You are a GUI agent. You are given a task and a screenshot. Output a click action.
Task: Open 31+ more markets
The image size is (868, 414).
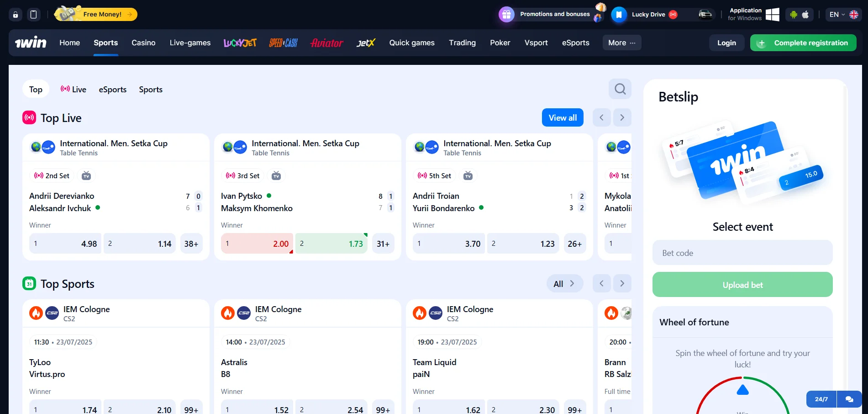(383, 244)
